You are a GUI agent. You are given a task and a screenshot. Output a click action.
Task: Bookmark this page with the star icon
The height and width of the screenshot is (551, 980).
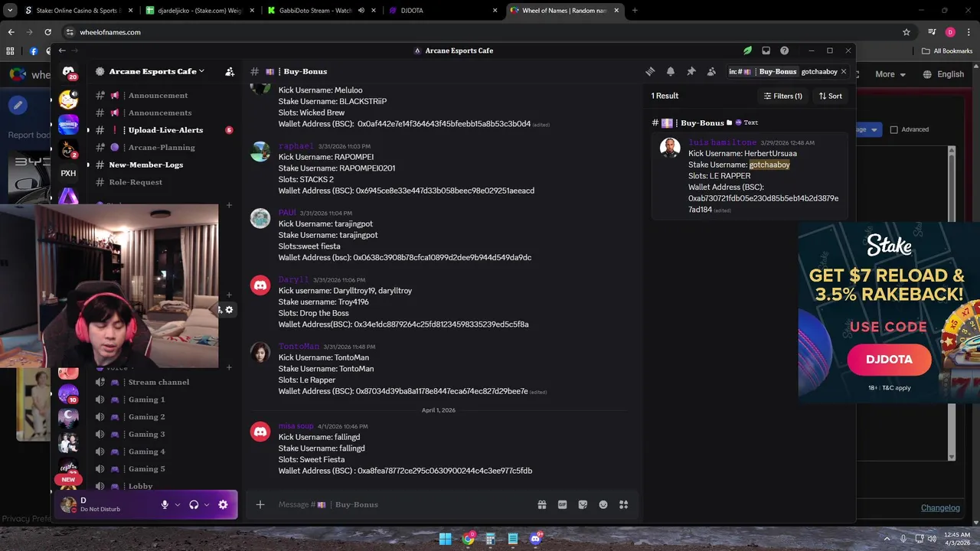[906, 32]
